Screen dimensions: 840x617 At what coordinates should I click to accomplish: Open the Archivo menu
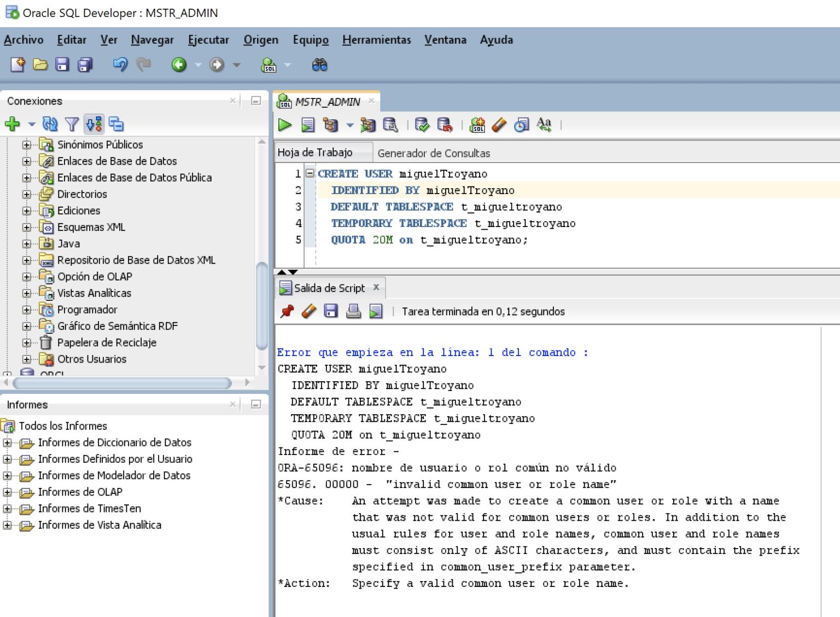[x=24, y=40]
